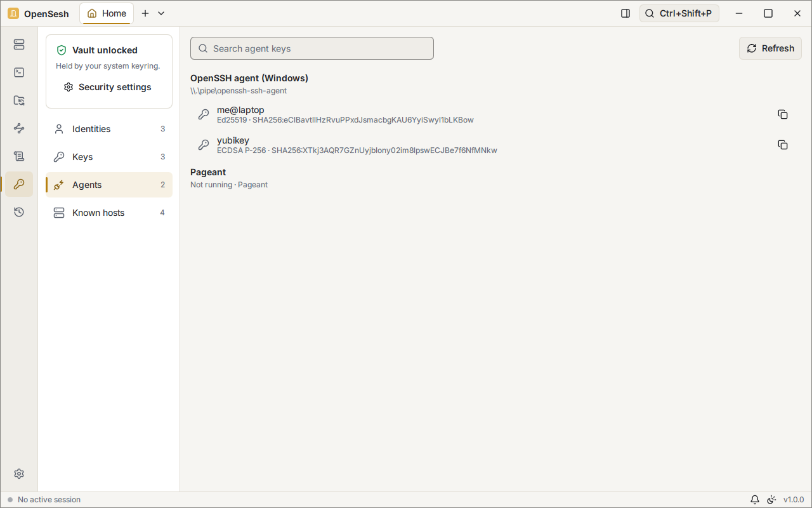Open the scripts scroll icon in rail
The image size is (812, 508).
[19, 156]
